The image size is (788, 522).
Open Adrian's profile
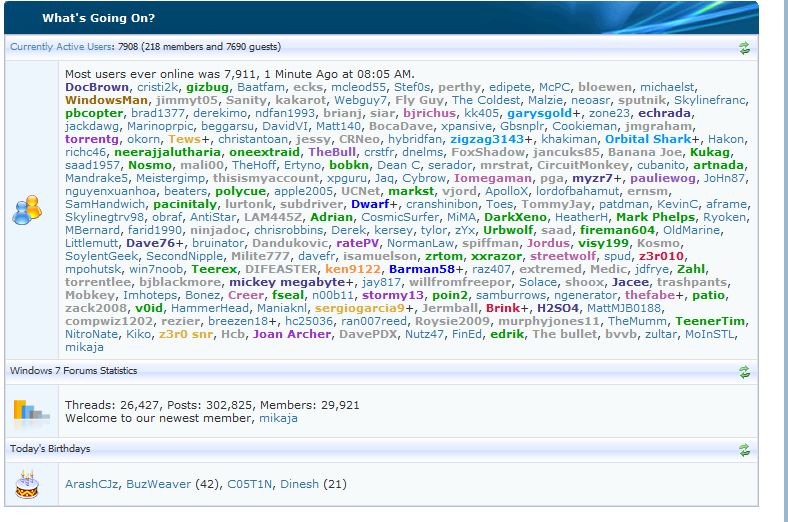[x=331, y=217]
